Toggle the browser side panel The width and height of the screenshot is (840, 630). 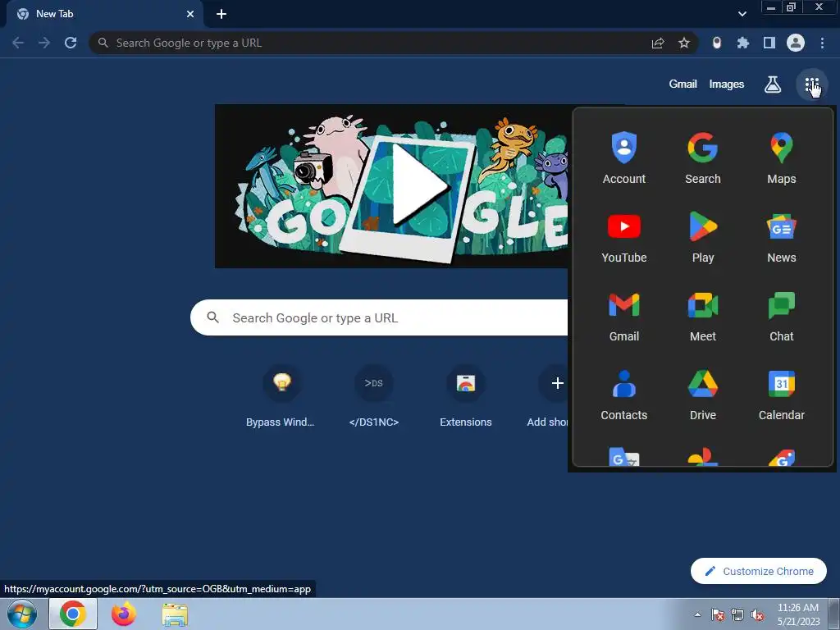pyautogui.click(x=769, y=43)
